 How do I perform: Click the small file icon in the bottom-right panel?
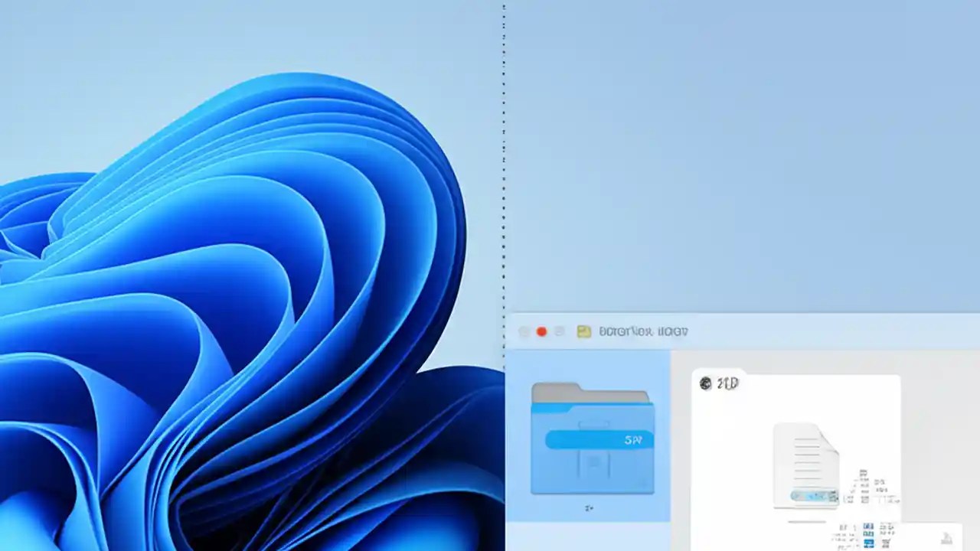tap(947, 538)
